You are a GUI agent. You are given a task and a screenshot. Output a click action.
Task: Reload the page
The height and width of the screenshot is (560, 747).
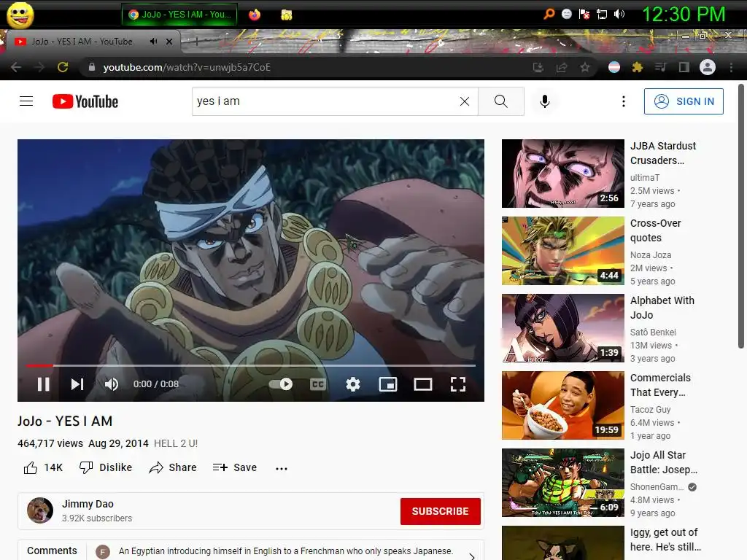[63, 67]
